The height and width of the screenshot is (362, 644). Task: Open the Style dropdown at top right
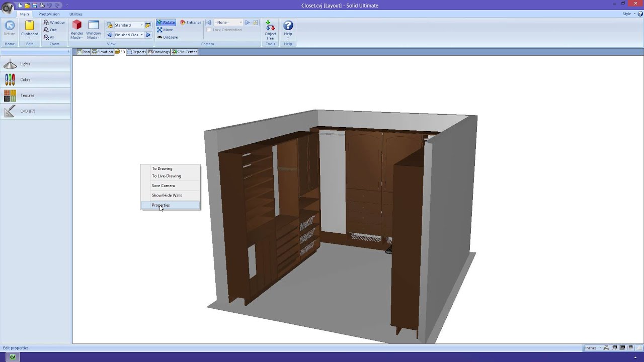[628, 14]
